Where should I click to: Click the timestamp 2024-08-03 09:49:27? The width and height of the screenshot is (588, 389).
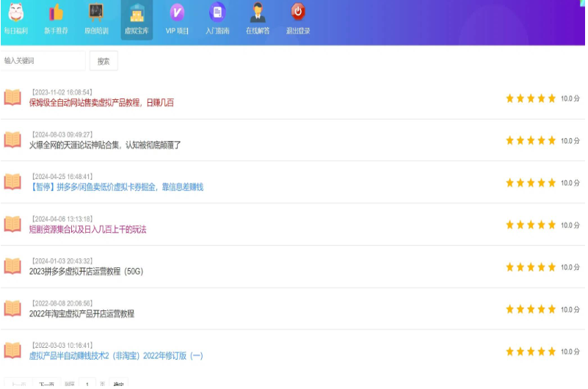62,134
